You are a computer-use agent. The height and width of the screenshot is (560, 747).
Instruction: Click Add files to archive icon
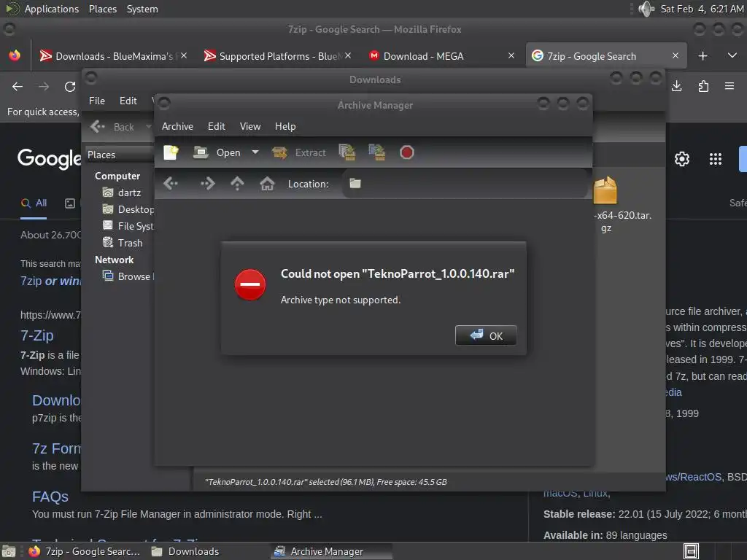click(347, 152)
